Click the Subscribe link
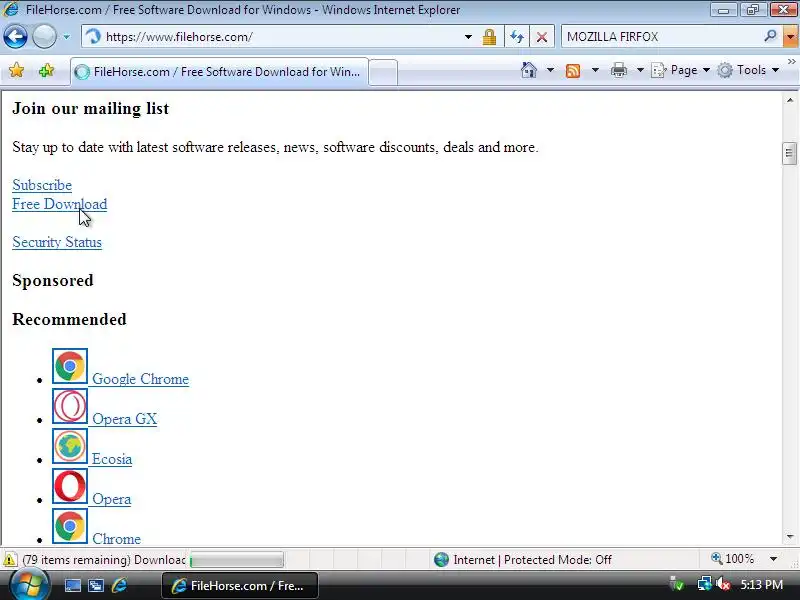This screenshot has width=800, height=600. click(x=42, y=185)
